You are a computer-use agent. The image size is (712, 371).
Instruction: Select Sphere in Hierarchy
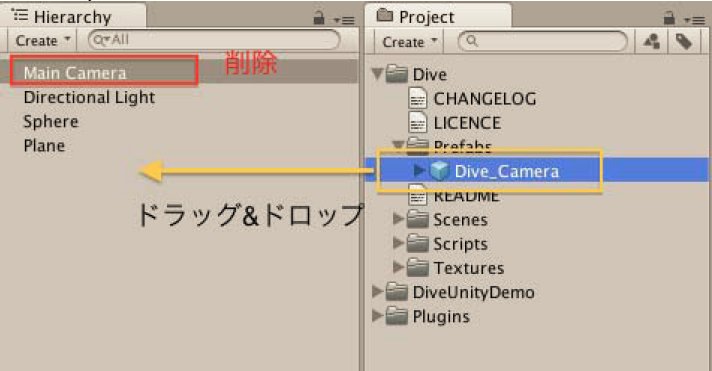click(x=51, y=121)
